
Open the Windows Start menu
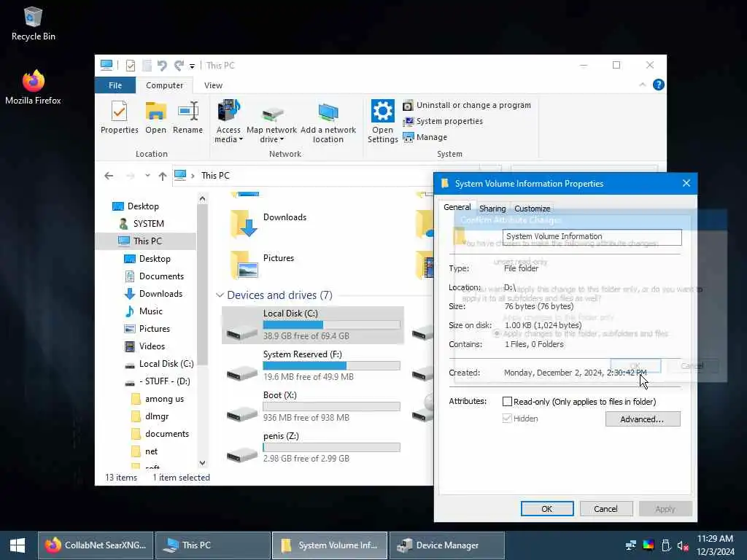[x=18, y=545]
